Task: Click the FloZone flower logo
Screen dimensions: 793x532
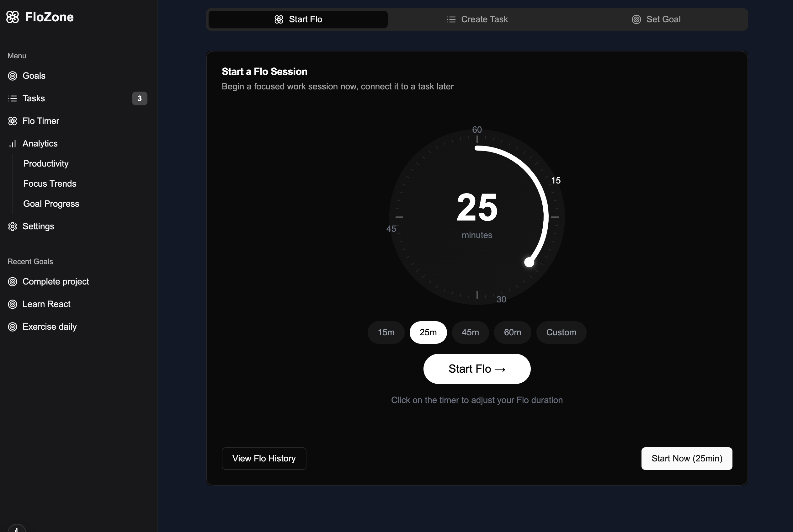Action: point(13,17)
